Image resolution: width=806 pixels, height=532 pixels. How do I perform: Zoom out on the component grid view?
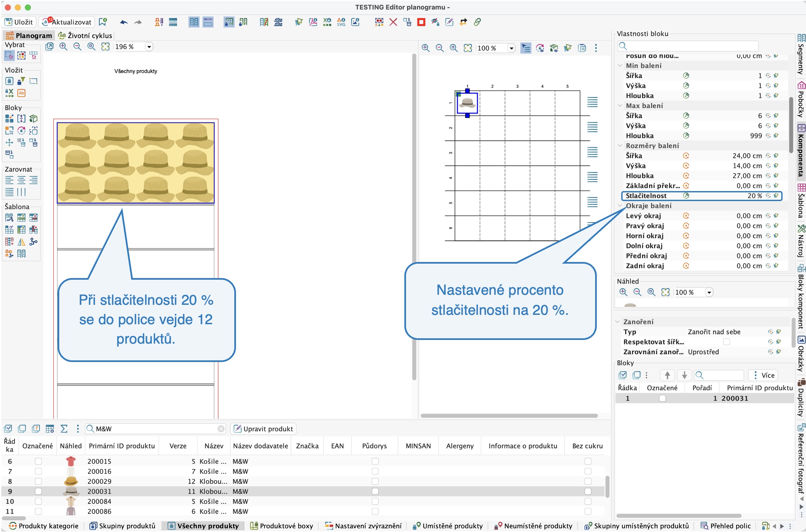(x=439, y=48)
